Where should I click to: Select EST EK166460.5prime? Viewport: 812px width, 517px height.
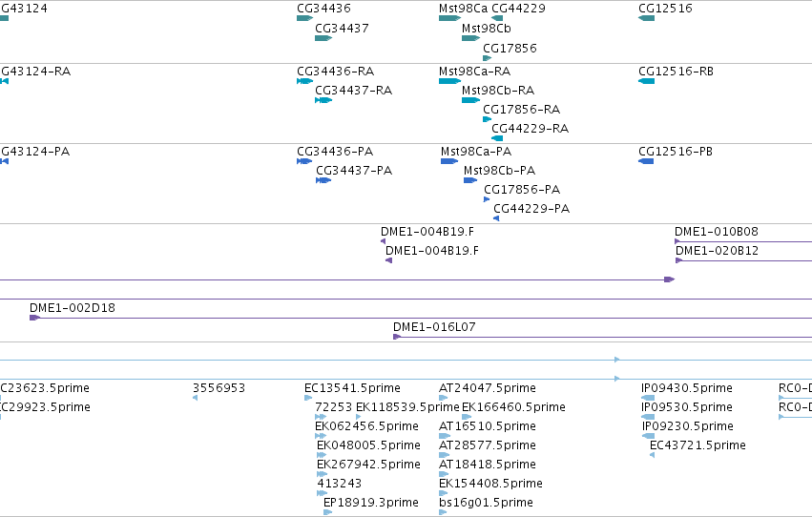(x=513, y=407)
